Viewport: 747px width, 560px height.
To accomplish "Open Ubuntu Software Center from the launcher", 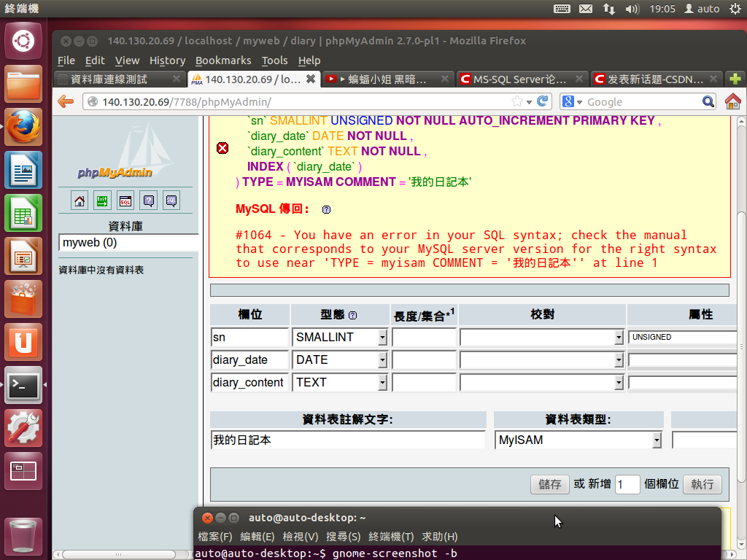I will coord(23,299).
